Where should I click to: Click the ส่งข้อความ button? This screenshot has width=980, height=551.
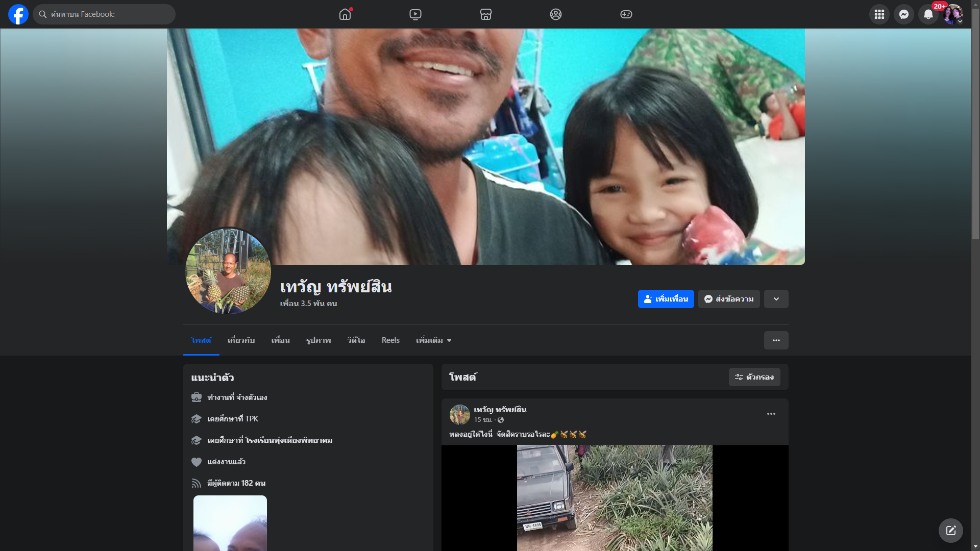[x=729, y=299]
